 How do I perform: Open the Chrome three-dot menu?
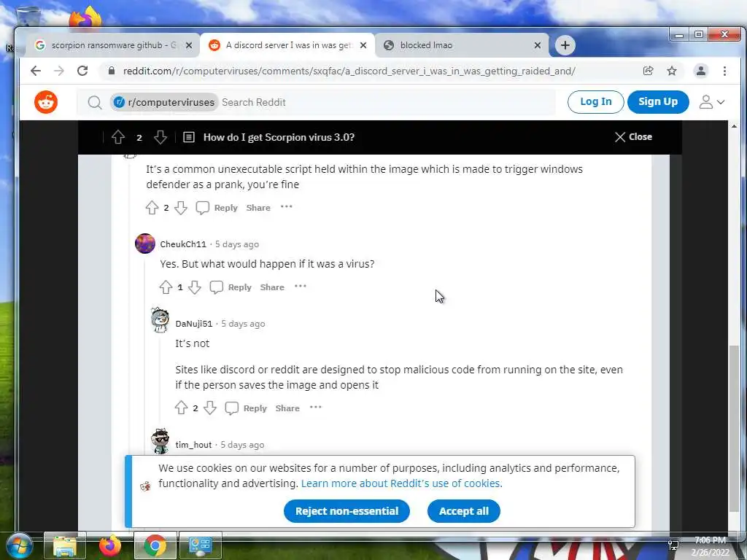click(x=724, y=71)
